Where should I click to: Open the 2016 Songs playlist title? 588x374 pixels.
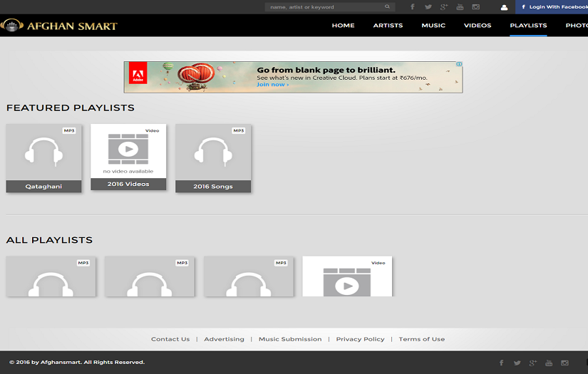213,187
